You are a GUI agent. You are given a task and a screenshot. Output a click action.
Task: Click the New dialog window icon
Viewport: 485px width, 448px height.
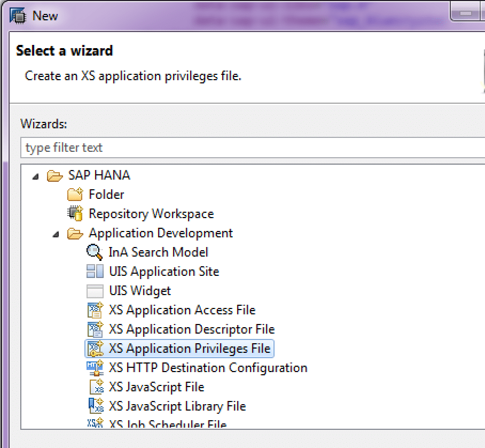tap(18, 16)
